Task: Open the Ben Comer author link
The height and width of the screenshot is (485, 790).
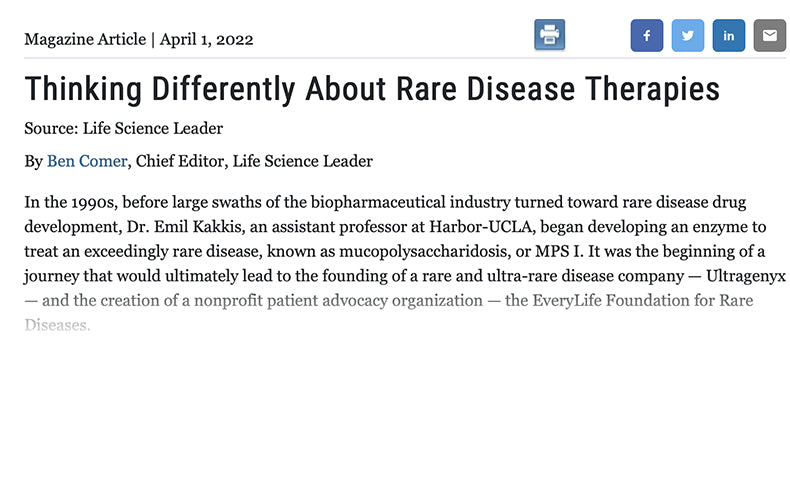Action: 87,161
